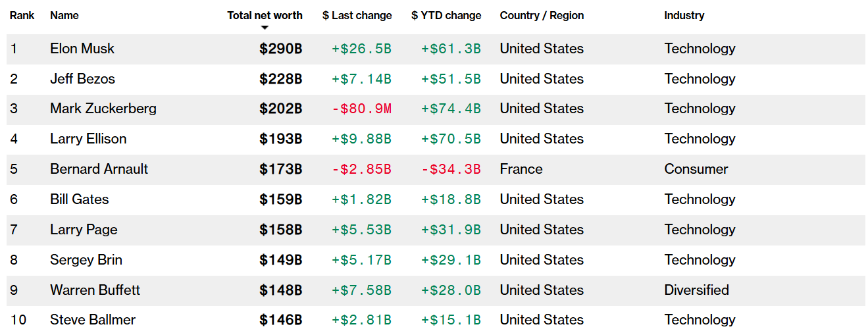Click the $ Last change column header
This screenshot has height=335, width=868.
(357, 15)
